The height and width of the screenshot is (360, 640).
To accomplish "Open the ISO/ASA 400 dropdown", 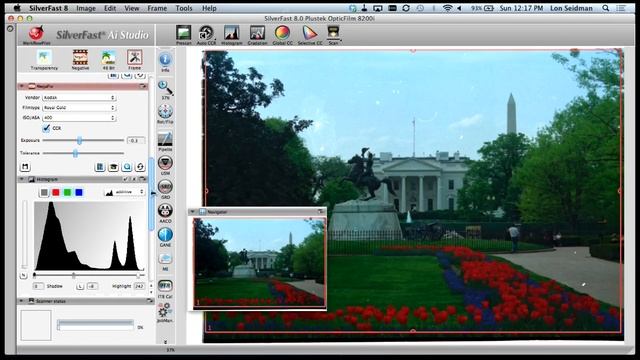I will (x=80, y=118).
